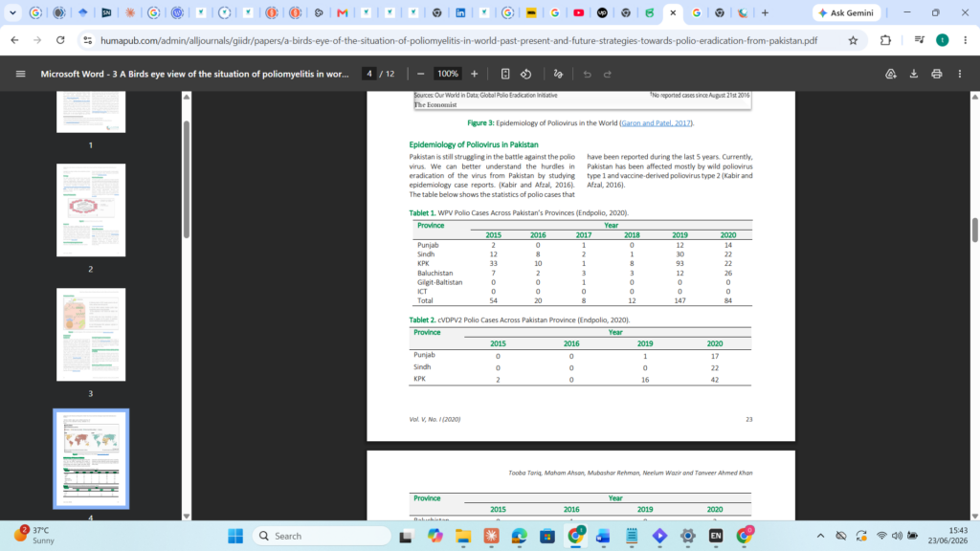Click the fit to page icon
This screenshot has width=980, height=551.
click(505, 74)
